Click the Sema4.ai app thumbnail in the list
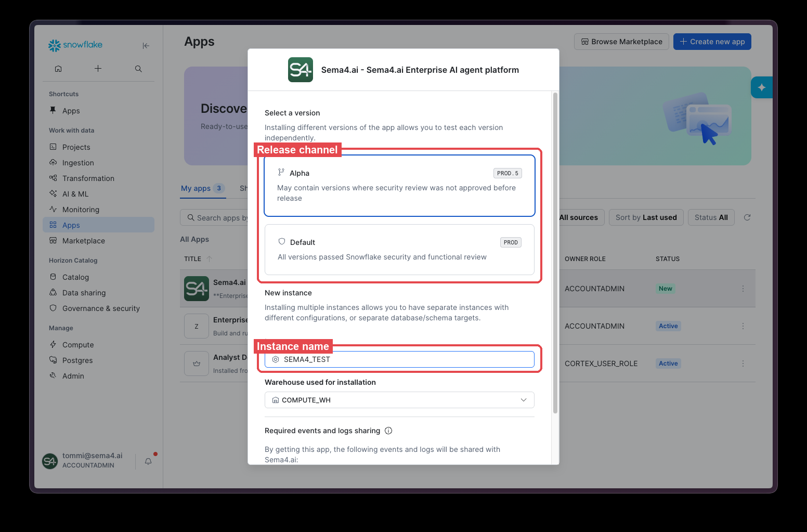This screenshot has width=807, height=532. point(197,289)
